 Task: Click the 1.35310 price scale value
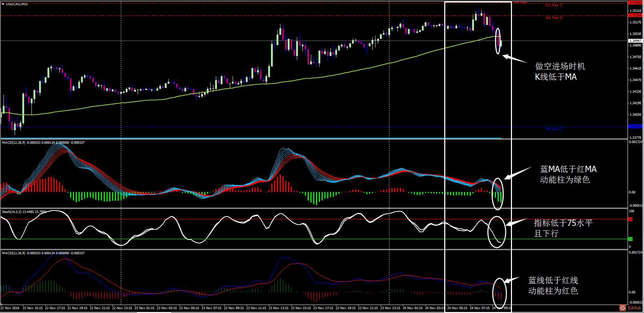(635, 11)
